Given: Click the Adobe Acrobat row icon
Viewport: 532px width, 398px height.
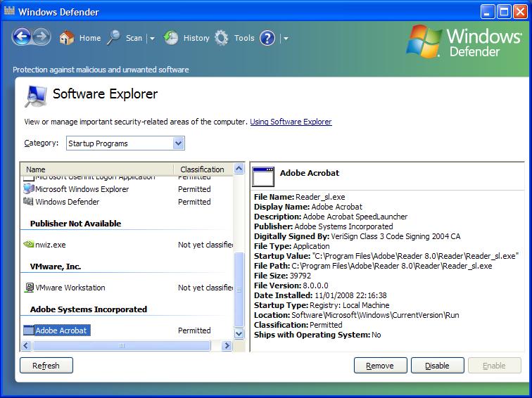Looking at the screenshot, I should tap(29, 330).
